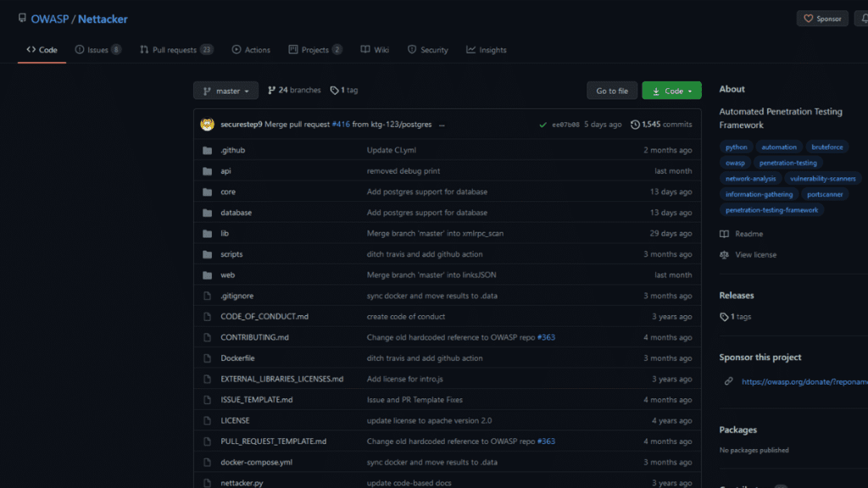Select the owasp topic tag

[x=735, y=163]
